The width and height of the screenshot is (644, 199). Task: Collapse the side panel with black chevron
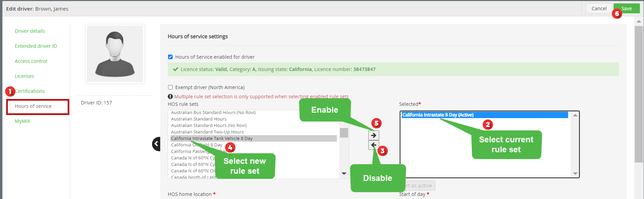tap(156, 144)
